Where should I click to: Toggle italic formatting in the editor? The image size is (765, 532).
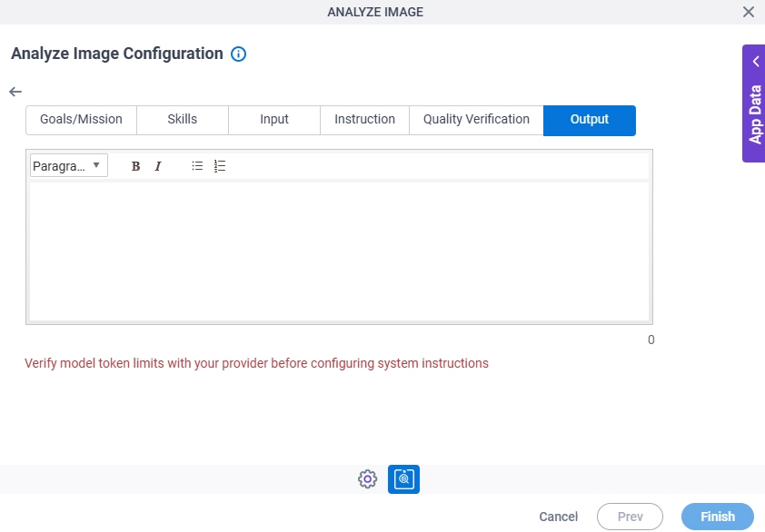[x=157, y=166]
